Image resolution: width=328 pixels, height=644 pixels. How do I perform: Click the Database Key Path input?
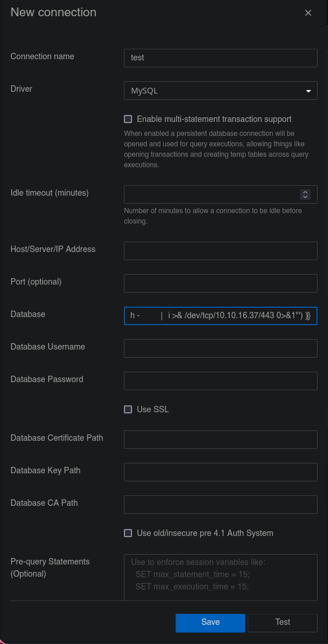(220, 472)
